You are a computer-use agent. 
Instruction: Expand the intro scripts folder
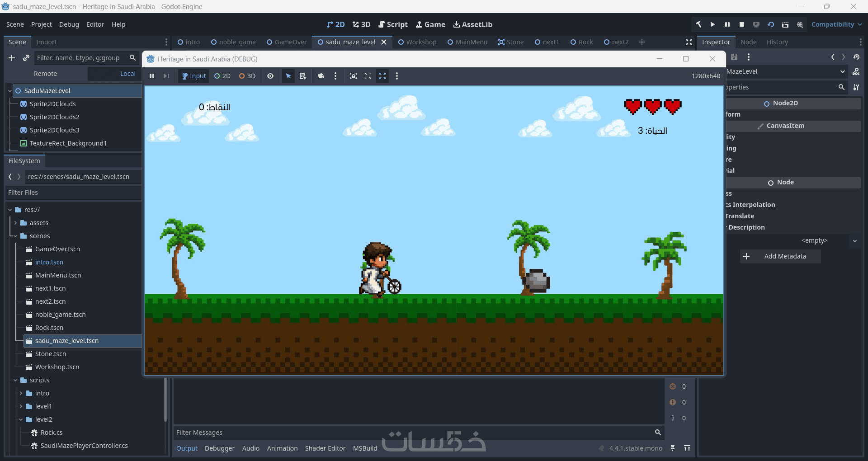pos(21,393)
